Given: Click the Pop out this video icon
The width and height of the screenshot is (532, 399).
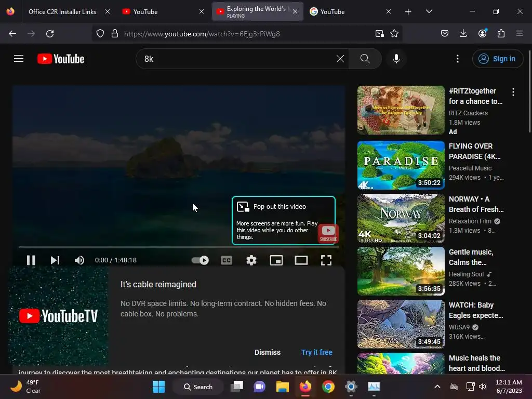Looking at the screenshot, I should tap(243, 207).
